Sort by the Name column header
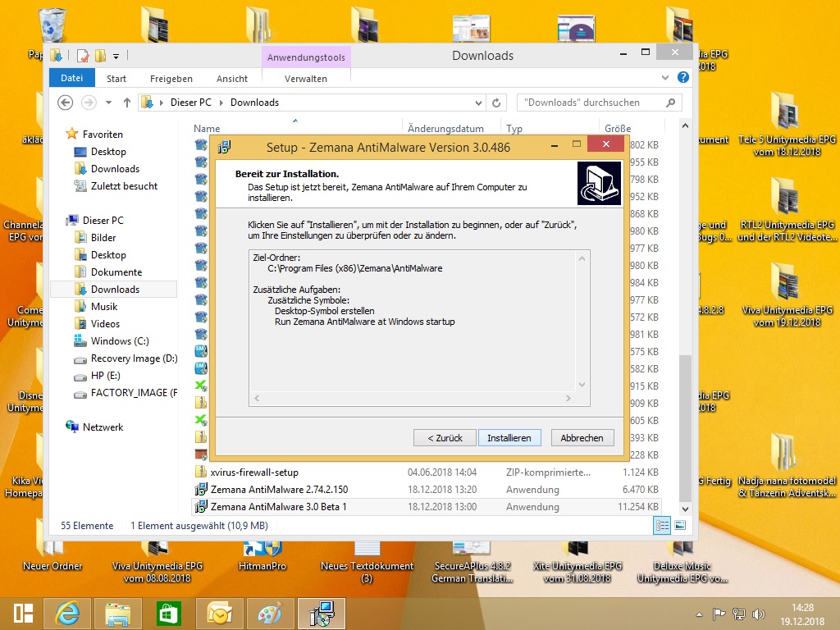The image size is (840, 630). pyautogui.click(x=207, y=129)
